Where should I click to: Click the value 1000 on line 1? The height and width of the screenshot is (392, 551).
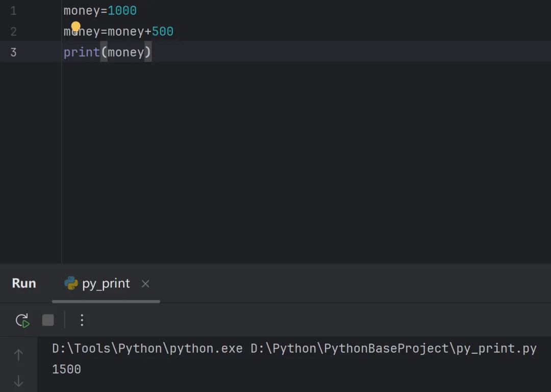click(122, 11)
